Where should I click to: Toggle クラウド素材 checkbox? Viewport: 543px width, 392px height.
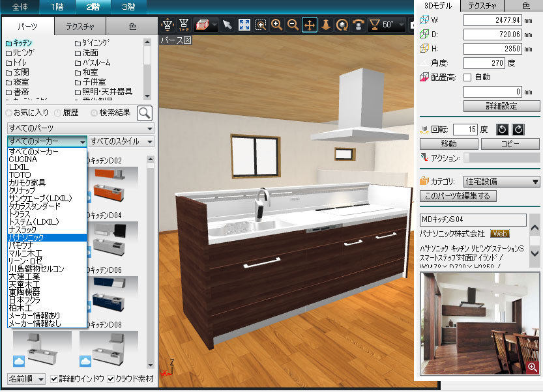click(x=111, y=379)
